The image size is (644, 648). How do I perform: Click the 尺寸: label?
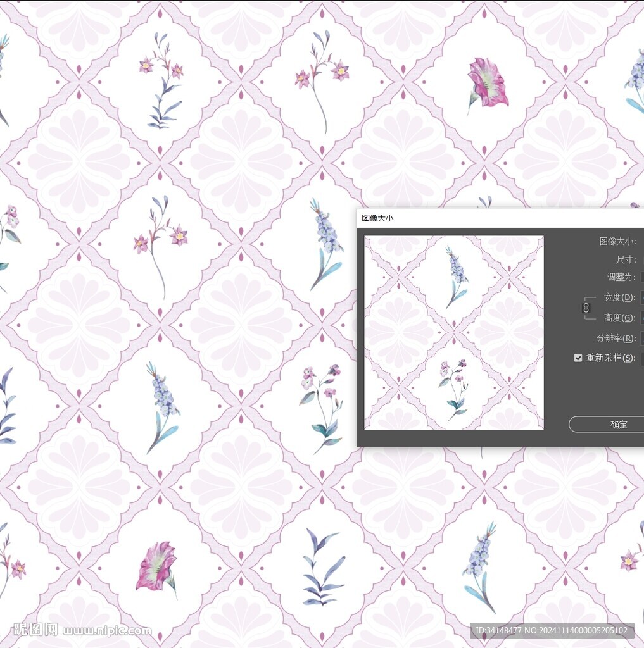(x=626, y=259)
